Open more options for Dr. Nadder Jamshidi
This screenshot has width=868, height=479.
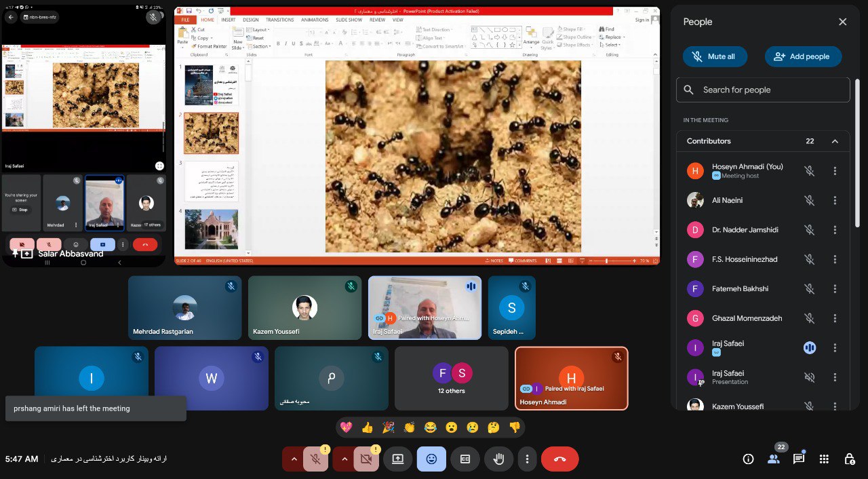tap(835, 230)
